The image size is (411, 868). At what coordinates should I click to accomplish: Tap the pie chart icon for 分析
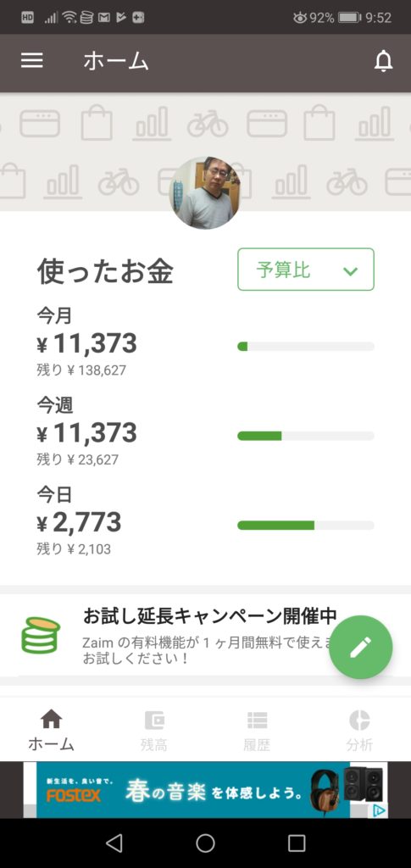coord(359,720)
